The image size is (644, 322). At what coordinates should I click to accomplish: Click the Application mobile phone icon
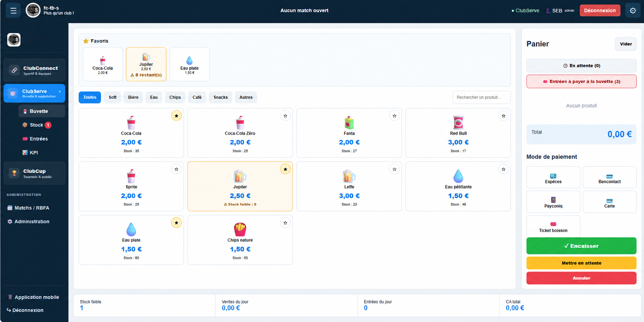[x=10, y=297]
